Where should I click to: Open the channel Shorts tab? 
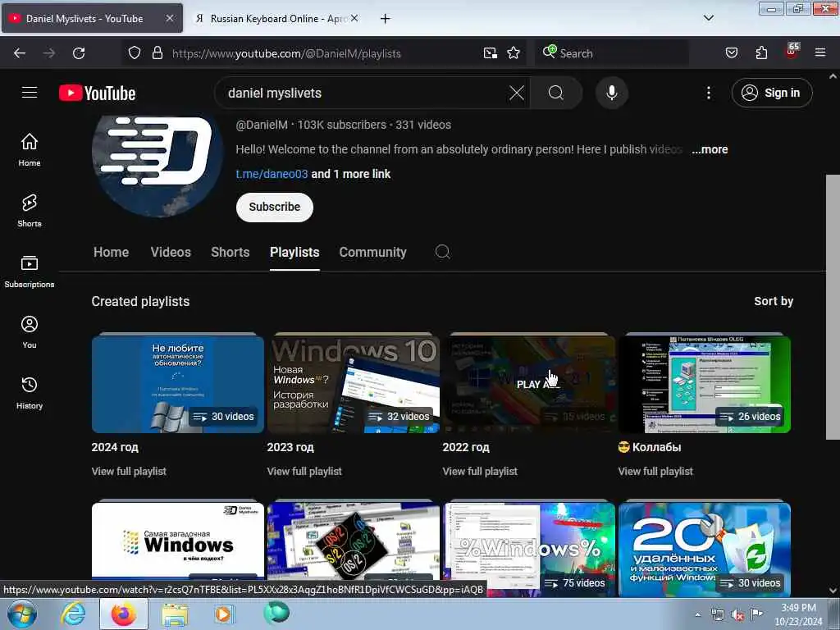[x=231, y=252]
